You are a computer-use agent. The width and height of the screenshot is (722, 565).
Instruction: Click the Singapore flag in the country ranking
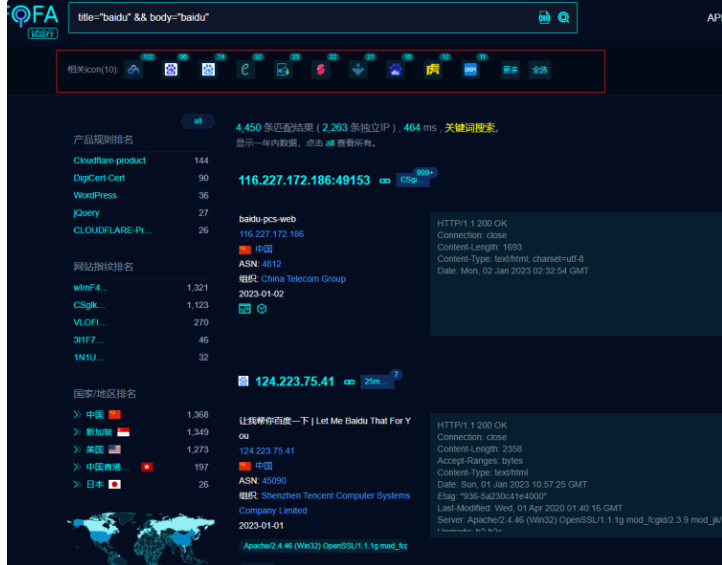click(x=123, y=432)
